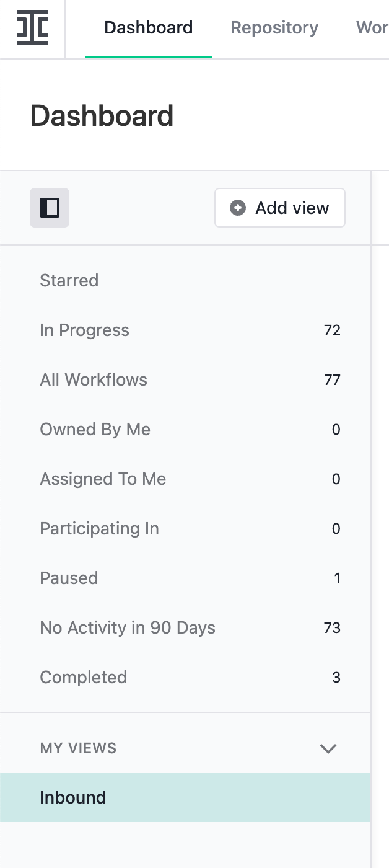
Task: Open the Completed workflows view
Action: click(x=83, y=677)
